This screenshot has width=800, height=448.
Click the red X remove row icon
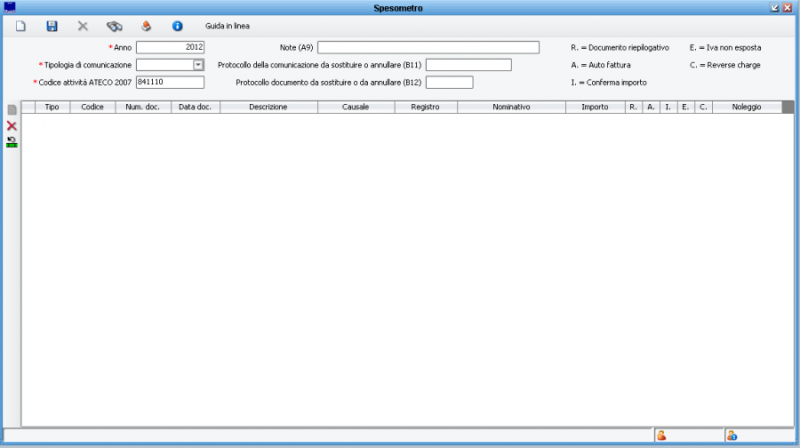12,126
